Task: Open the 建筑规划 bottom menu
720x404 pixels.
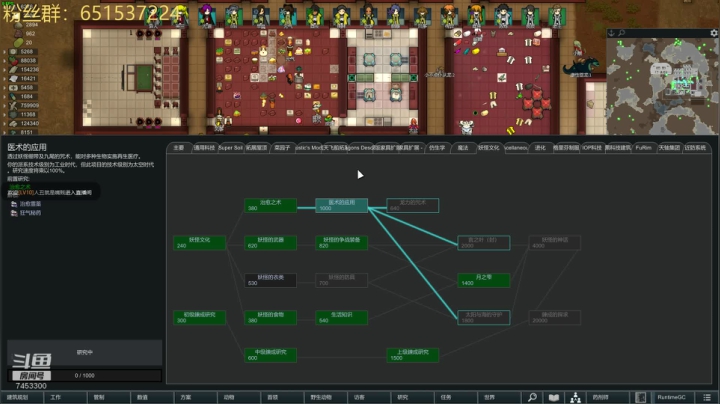Action: click(x=22, y=398)
